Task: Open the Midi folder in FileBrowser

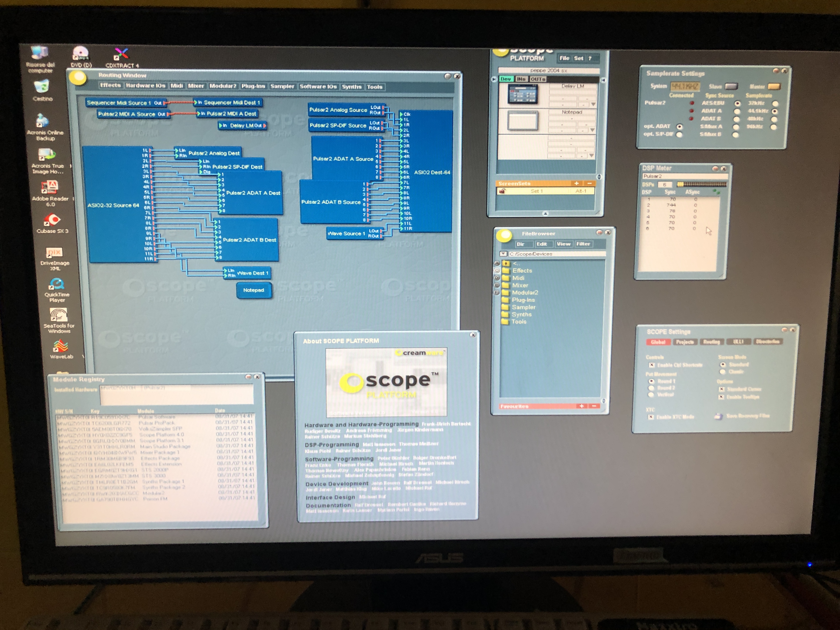Action: point(513,278)
